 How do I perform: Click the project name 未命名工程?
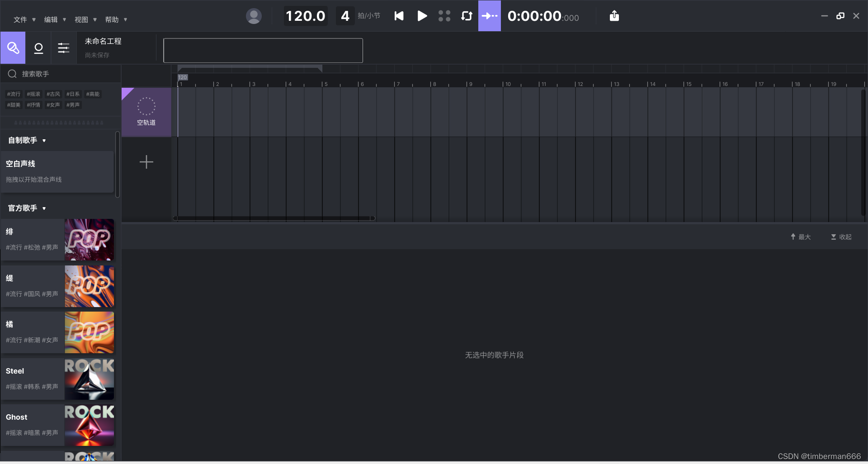click(103, 41)
